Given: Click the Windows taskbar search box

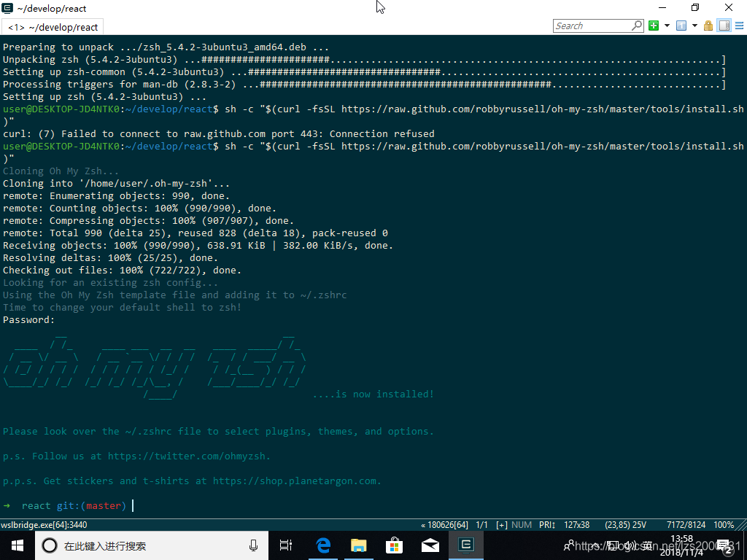Looking at the screenshot, I should coord(152,545).
